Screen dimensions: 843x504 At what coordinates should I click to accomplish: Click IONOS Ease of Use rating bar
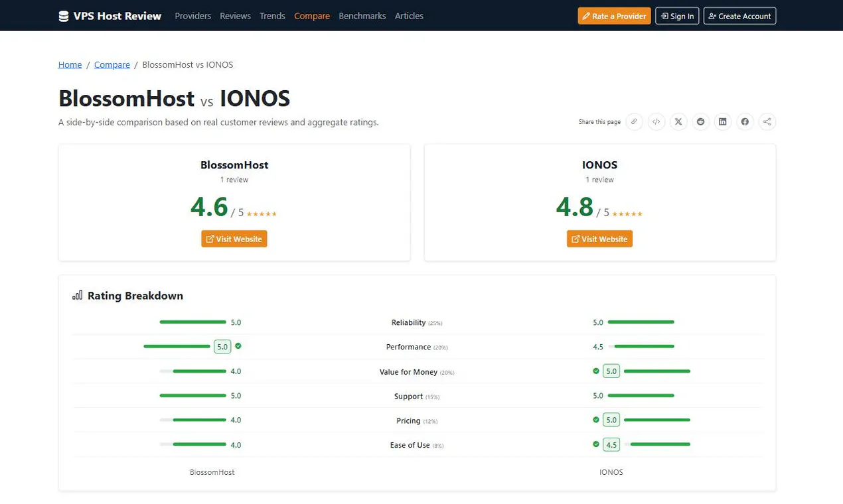657,444
